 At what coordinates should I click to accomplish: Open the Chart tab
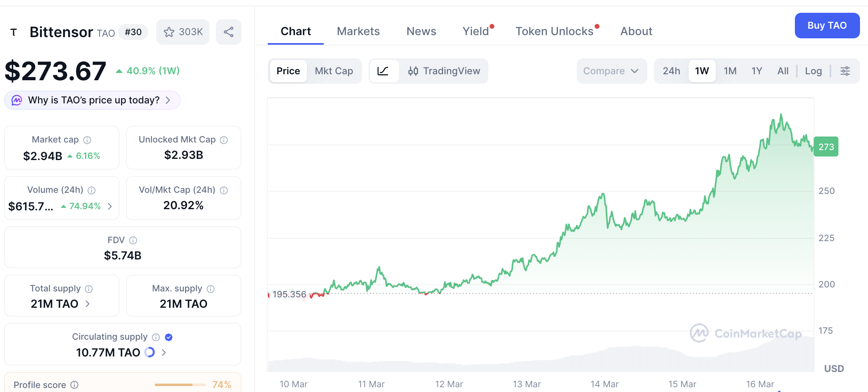pos(296,31)
